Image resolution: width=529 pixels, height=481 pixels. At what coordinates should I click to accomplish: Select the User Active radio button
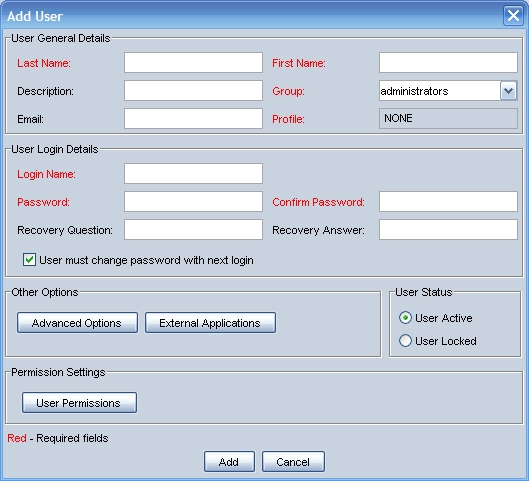coord(405,318)
